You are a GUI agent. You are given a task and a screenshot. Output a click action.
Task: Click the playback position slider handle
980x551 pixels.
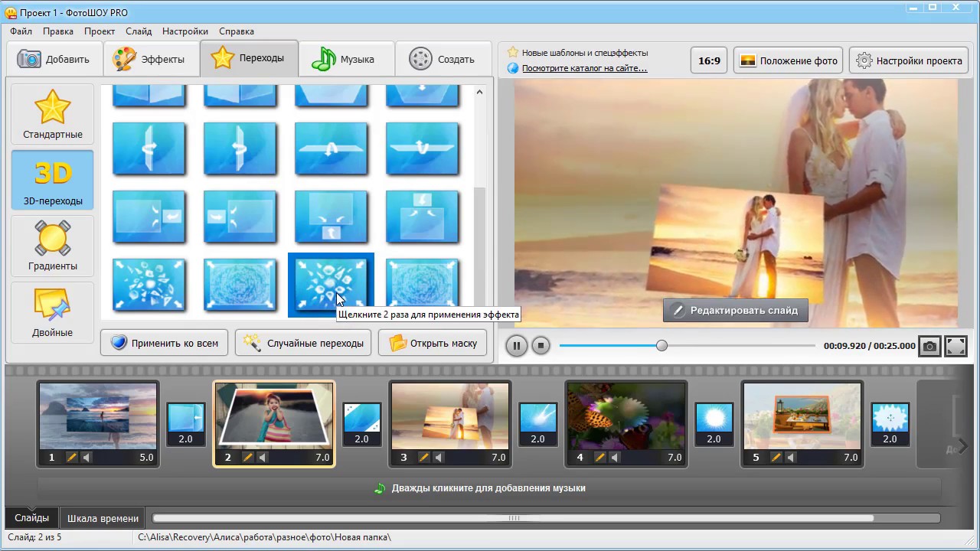tap(661, 346)
